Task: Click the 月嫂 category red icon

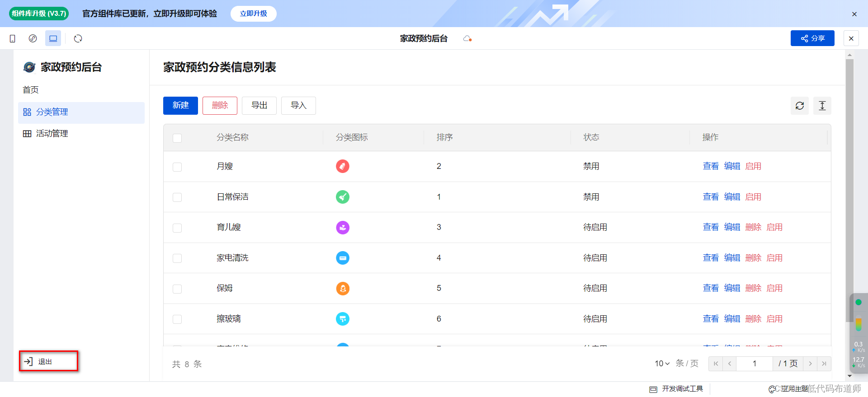Action: coord(343,166)
